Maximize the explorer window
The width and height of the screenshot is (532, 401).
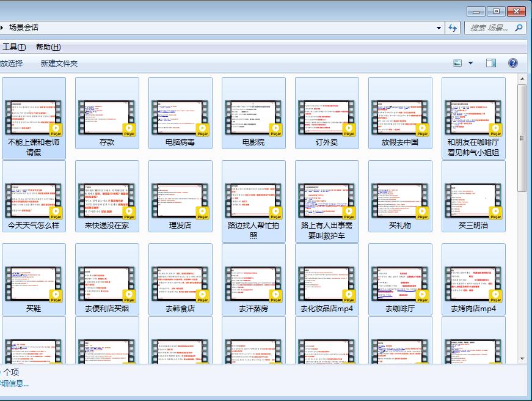point(496,12)
